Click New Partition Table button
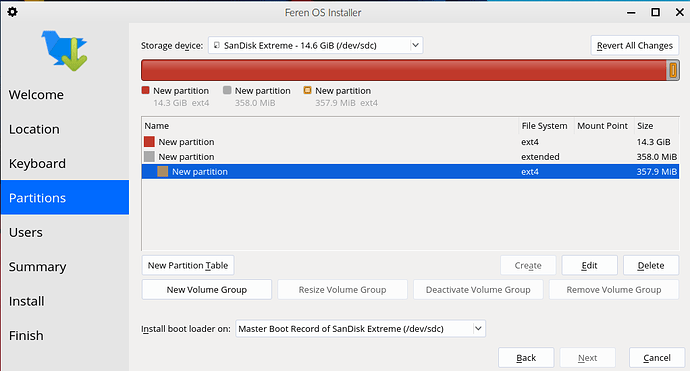This screenshot has height=371, width=690. pyautogui.click(x=188, y=265)
